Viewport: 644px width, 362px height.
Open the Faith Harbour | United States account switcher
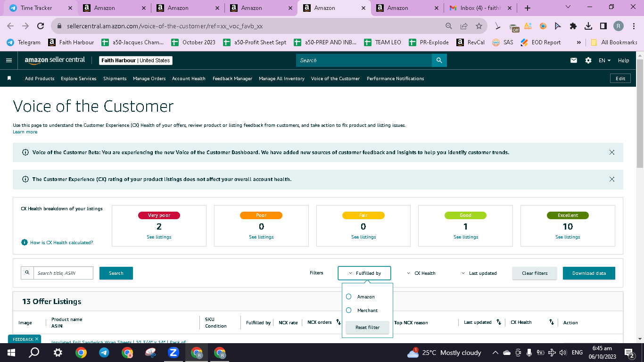[136, 60]
